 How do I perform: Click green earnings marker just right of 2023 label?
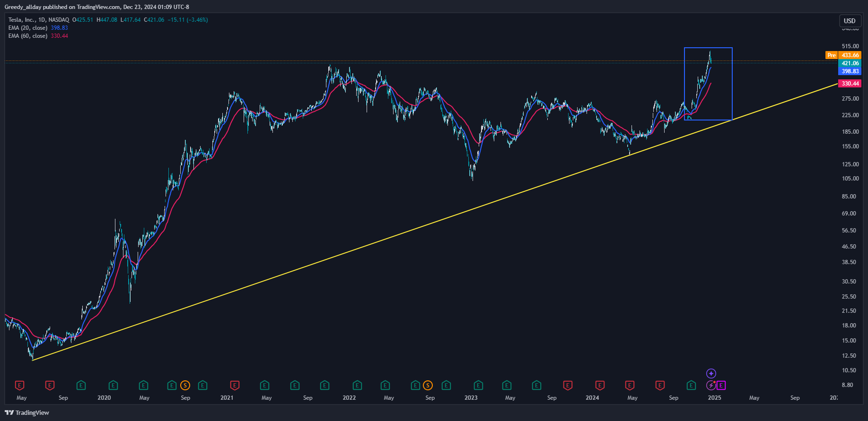(478, 386)
